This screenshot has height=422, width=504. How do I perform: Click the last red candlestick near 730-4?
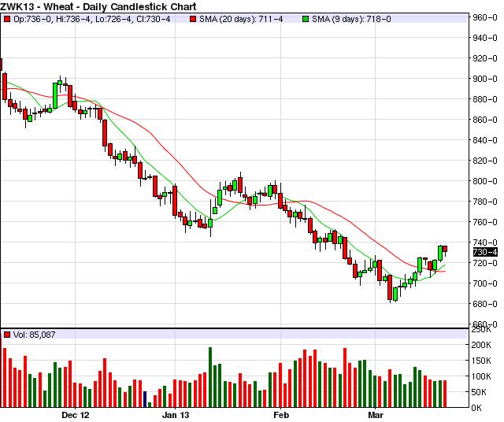point(445,249)
